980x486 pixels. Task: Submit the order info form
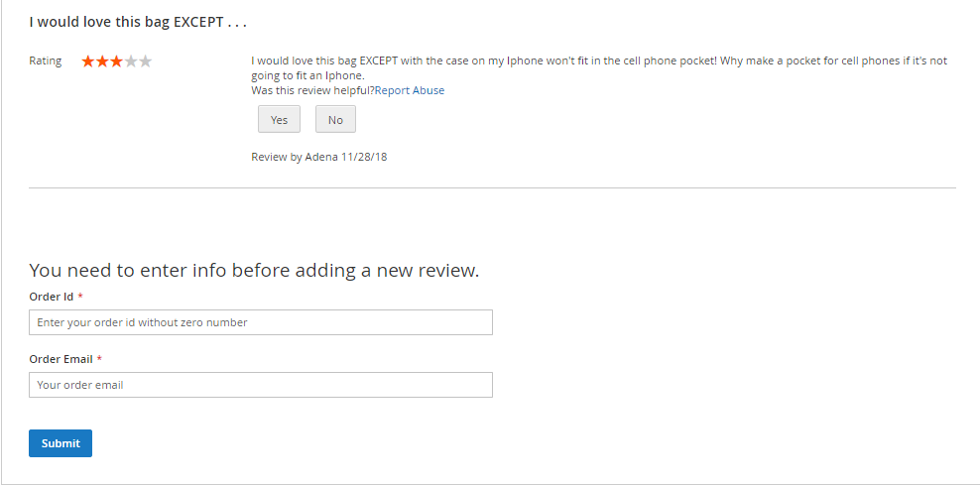(61, 443)
